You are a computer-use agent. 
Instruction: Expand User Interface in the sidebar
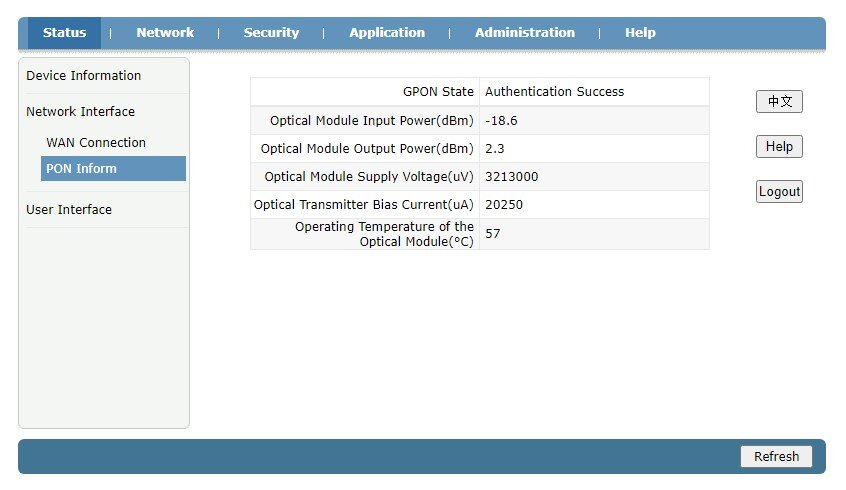coord(69,210)
